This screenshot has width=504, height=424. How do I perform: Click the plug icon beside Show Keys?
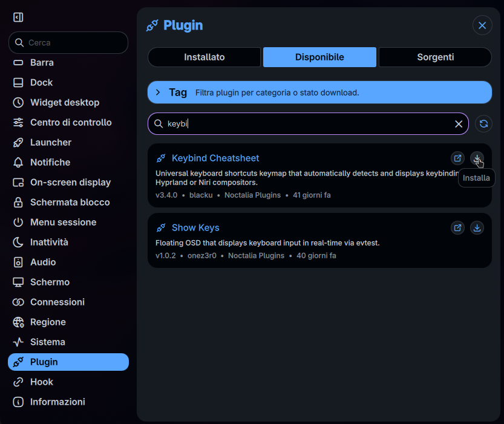click(x=161, y=228)
